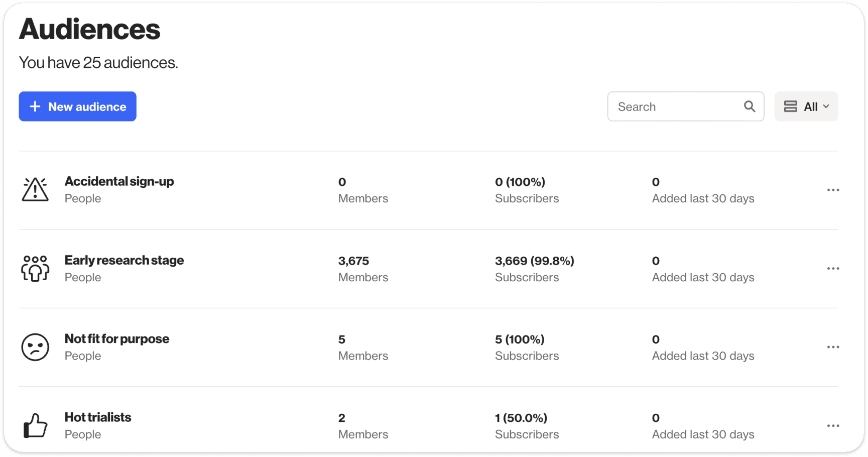Click the thumbs-up icon for Hot trialists
868x457 pixels.
35,425
